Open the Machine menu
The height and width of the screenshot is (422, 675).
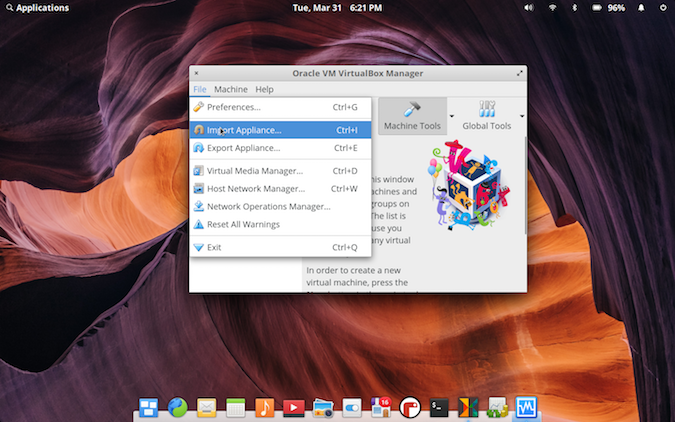[x=231, y=89]
